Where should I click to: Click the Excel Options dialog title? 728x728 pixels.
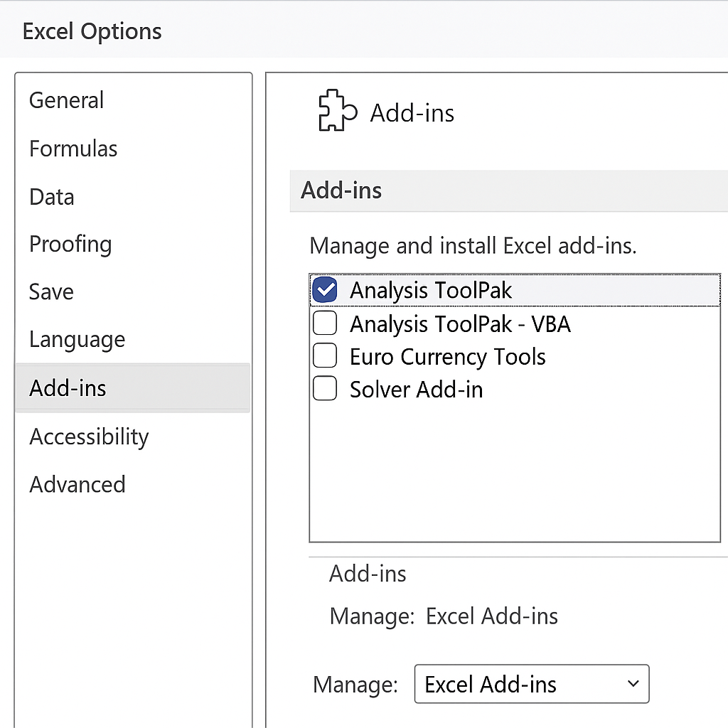click(92, 31)
